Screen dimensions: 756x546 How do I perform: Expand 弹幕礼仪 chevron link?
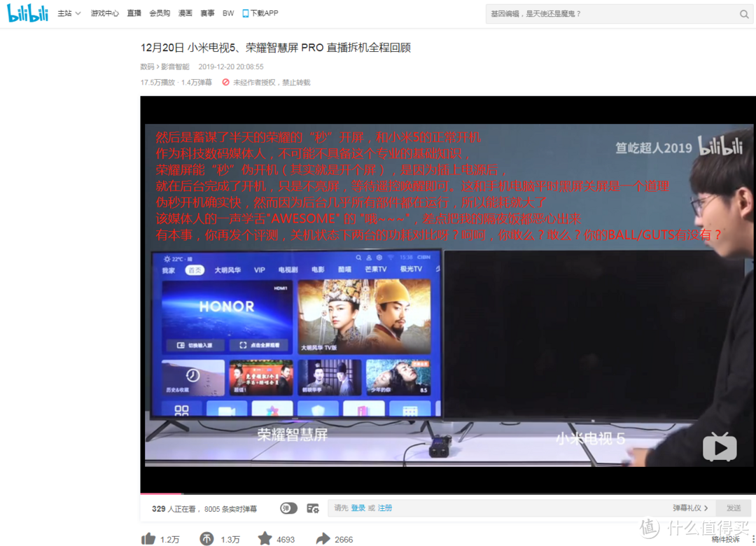690,508
